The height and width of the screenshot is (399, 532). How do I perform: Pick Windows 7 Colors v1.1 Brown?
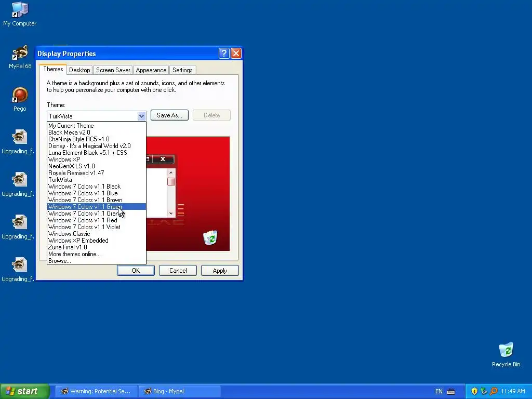click(96, 200)
